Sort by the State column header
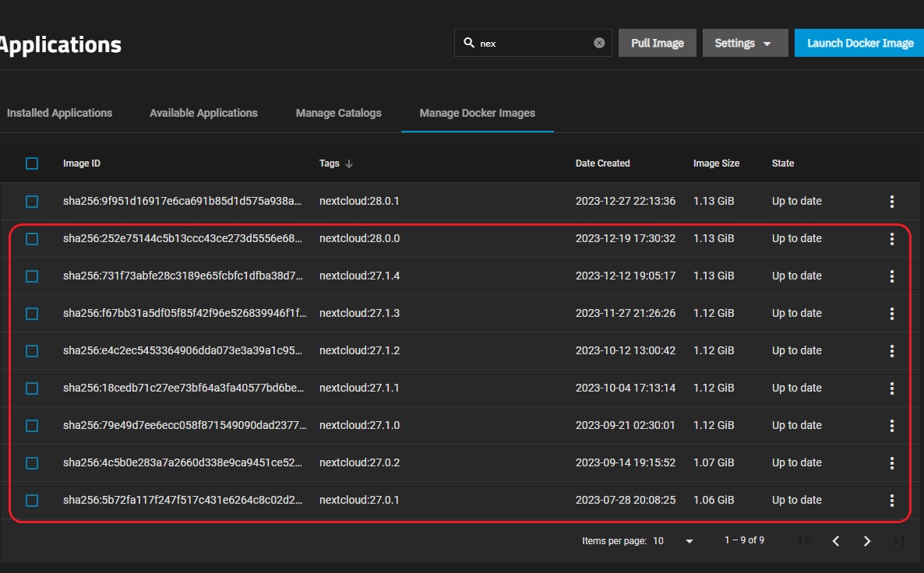Viewport: 924px width, 573px height. 782,163
